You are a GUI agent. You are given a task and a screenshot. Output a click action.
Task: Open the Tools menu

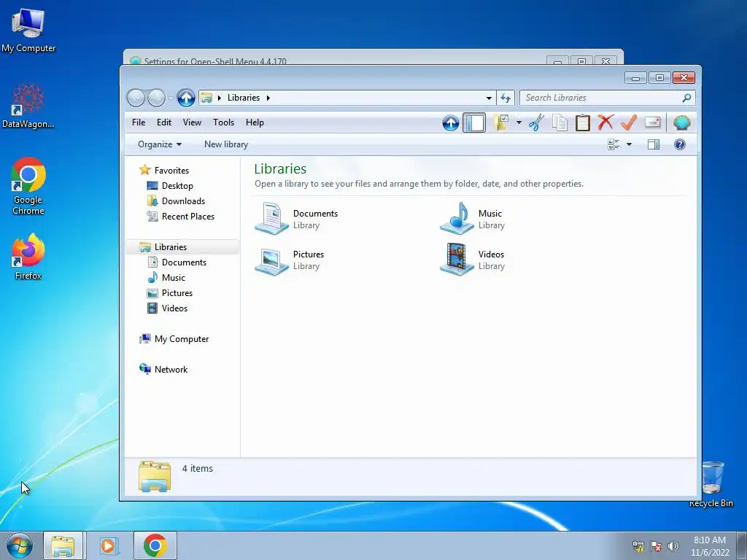tap(223, 122)
